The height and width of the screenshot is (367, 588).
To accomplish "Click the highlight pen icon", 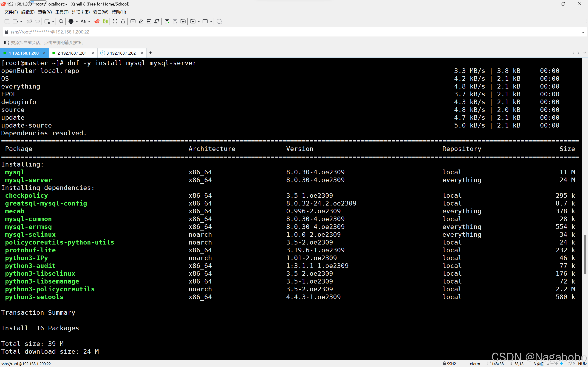I will tap(141, 21).
